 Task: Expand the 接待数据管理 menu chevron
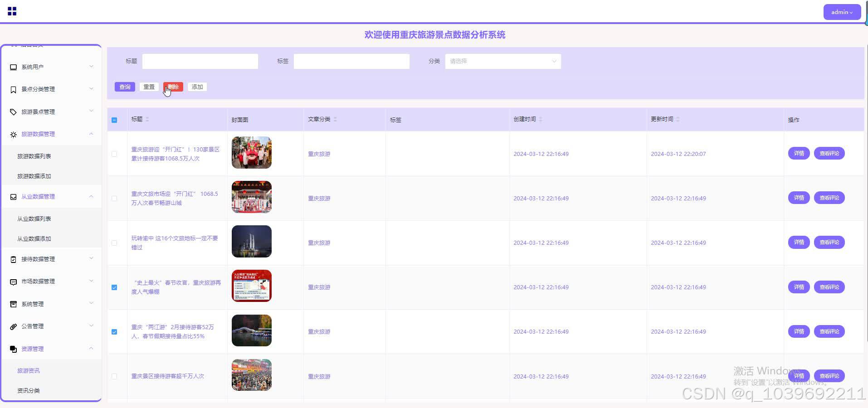(x=91, y=258)
